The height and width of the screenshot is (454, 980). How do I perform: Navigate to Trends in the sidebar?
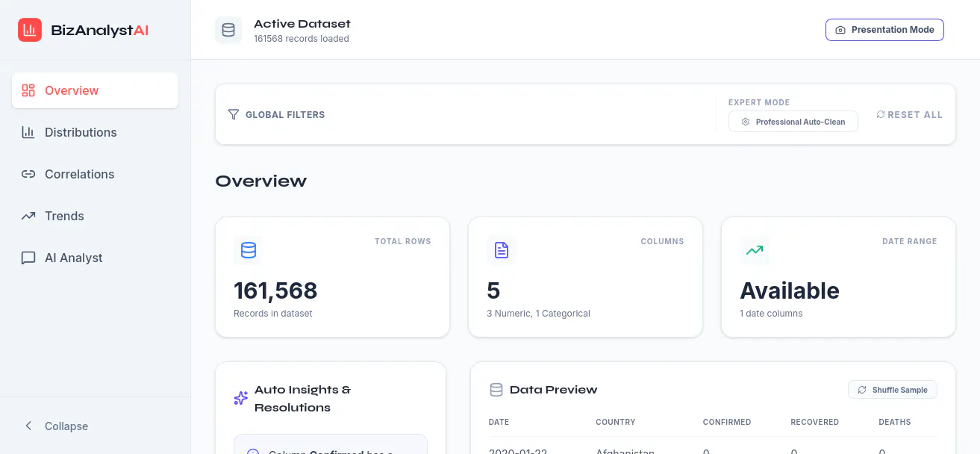click(95, 216)
